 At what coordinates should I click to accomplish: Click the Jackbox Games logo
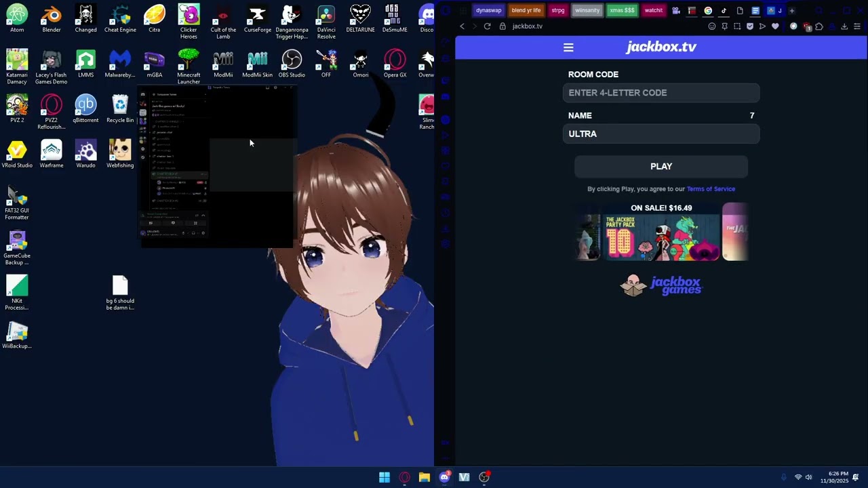(661, 285)
